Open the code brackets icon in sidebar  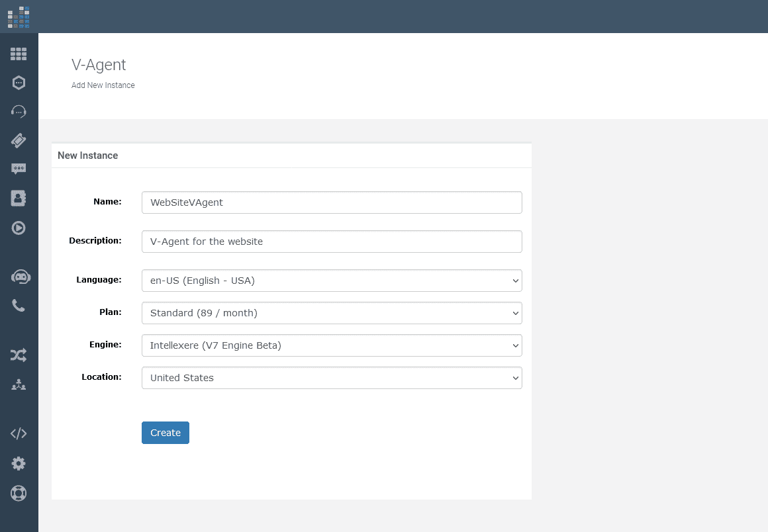pyautogui.click(x=19, y=433)
